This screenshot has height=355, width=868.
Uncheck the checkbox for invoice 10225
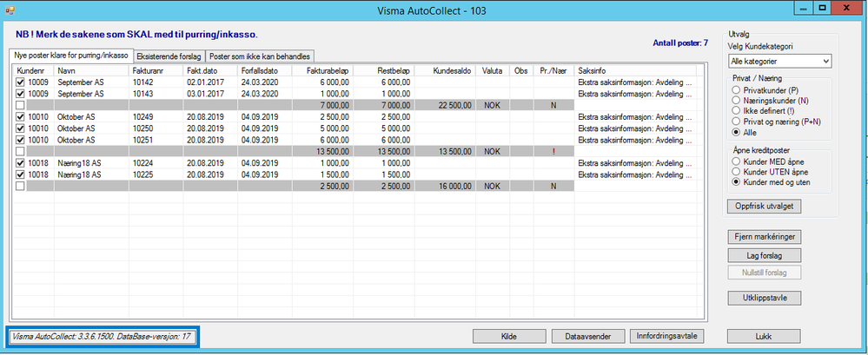[20, 174]
